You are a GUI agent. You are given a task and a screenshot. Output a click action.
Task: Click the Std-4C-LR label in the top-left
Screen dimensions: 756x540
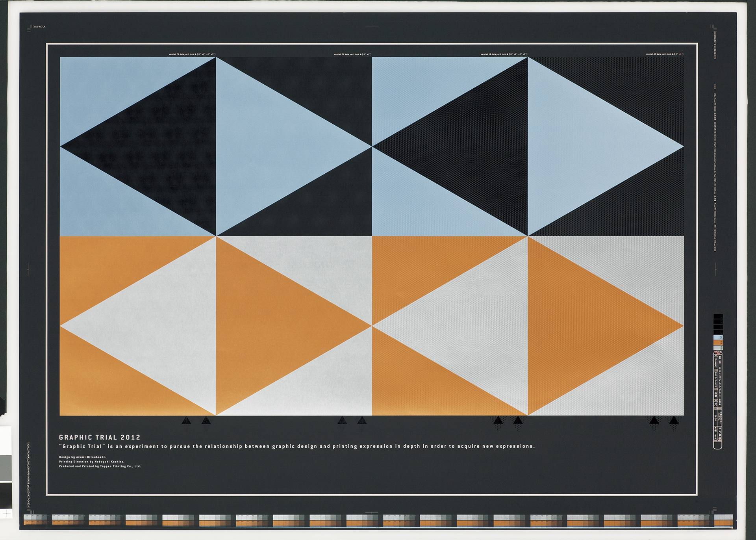pos(40,27)
